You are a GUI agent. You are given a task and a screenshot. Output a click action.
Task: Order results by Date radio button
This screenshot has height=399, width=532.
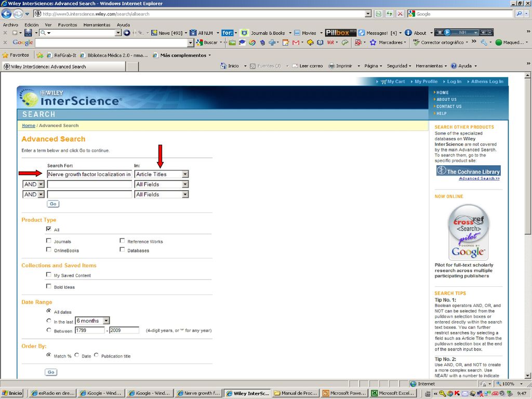[x=77, y=355]
